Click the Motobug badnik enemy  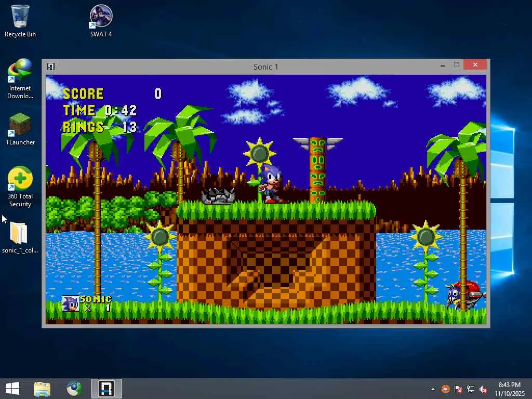466,295
